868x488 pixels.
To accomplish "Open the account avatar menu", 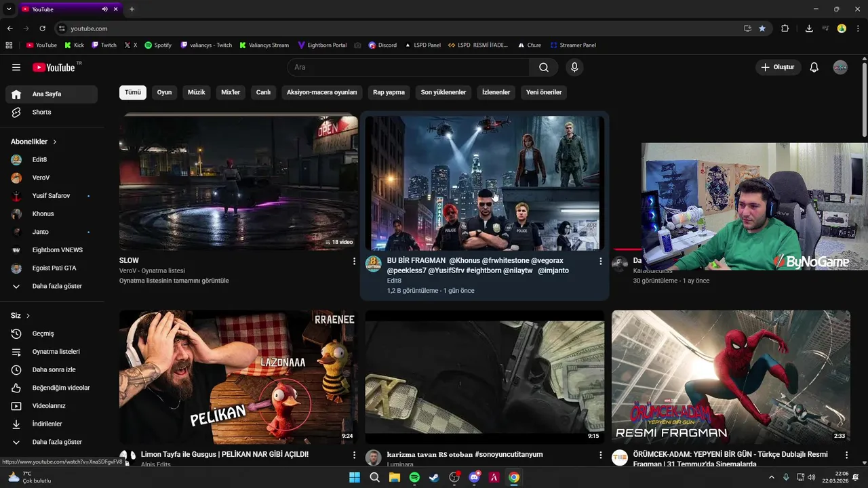I will 840,67.
